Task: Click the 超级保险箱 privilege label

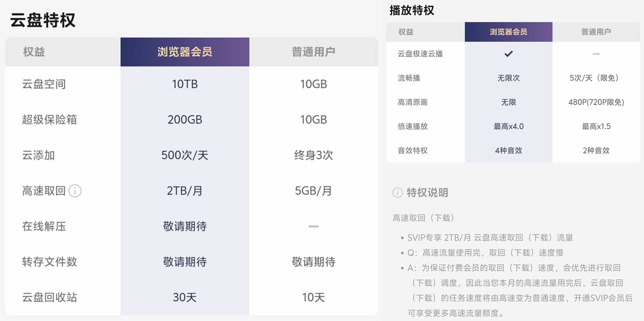Action: point(49,119)
